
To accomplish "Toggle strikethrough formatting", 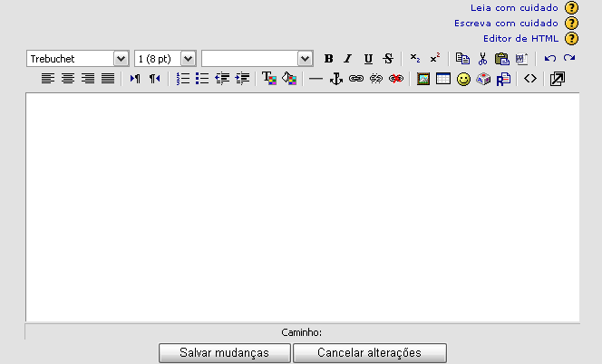I will [388, 59].
